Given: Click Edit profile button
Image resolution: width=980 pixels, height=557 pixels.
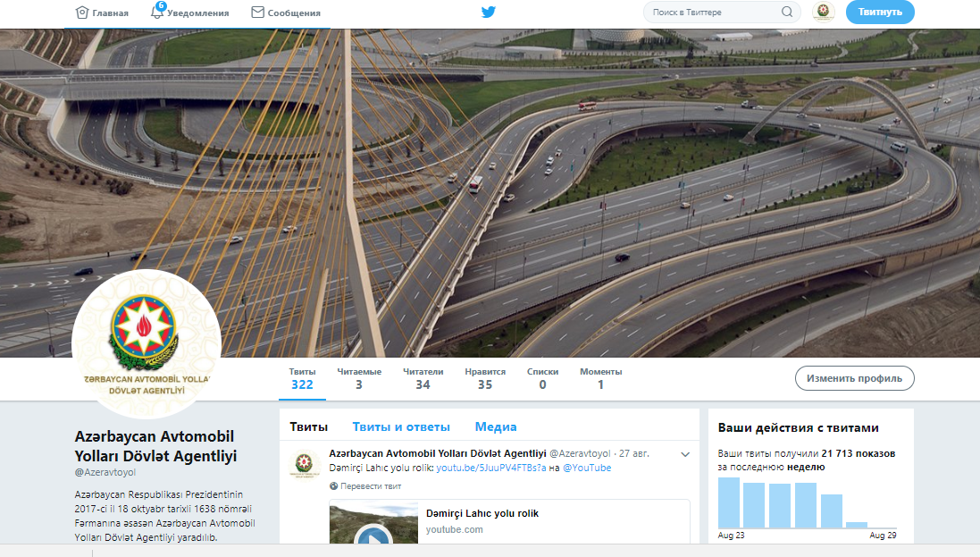Looking at the screenshot, I should (x=854, y=378).
